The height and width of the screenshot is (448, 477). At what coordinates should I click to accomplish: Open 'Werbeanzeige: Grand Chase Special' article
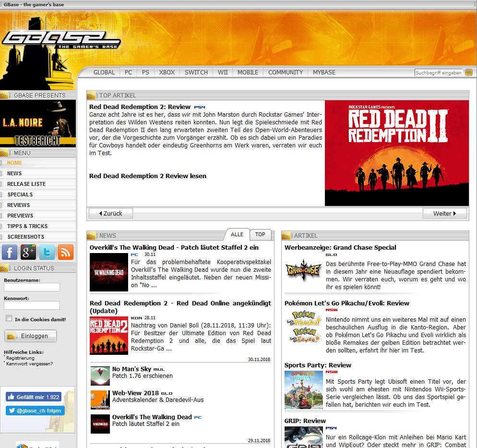(x=340, y=247)
